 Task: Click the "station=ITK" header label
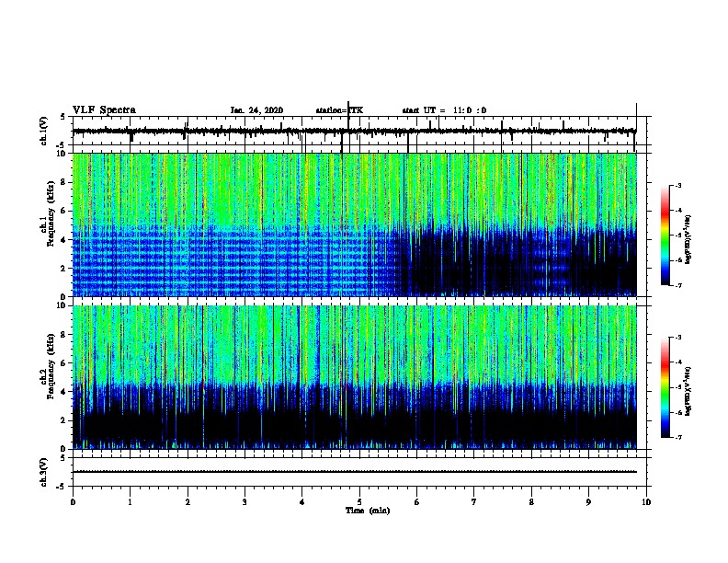(x=339, y=110)
